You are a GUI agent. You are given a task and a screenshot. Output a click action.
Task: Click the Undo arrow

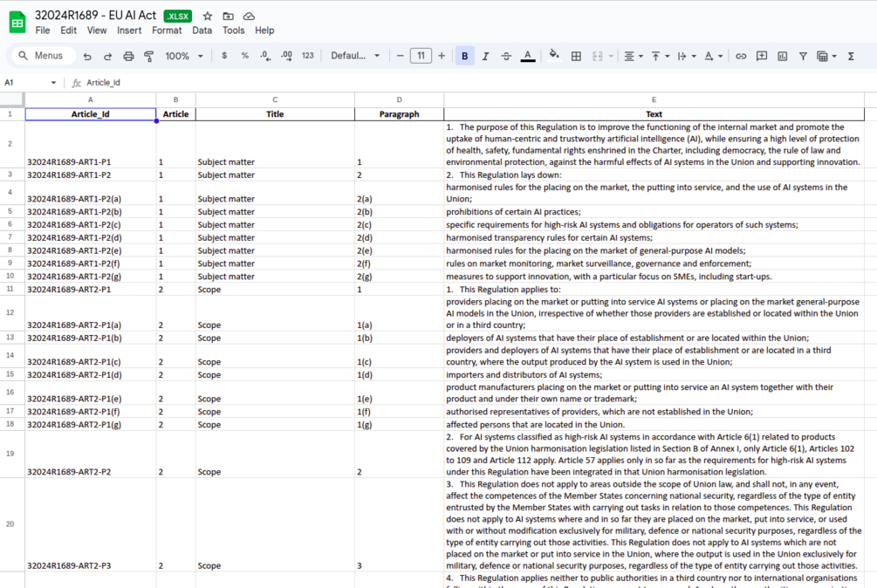tap(87, 56)
